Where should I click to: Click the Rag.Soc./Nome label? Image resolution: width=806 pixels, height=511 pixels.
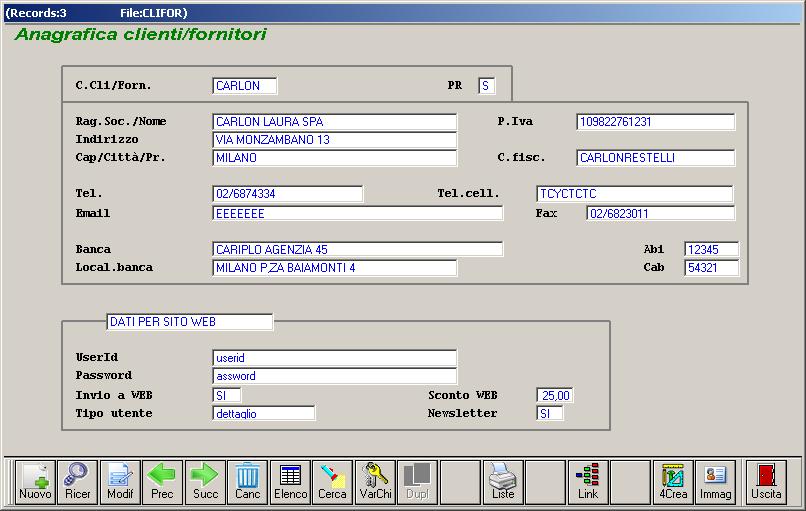[121, 122]
